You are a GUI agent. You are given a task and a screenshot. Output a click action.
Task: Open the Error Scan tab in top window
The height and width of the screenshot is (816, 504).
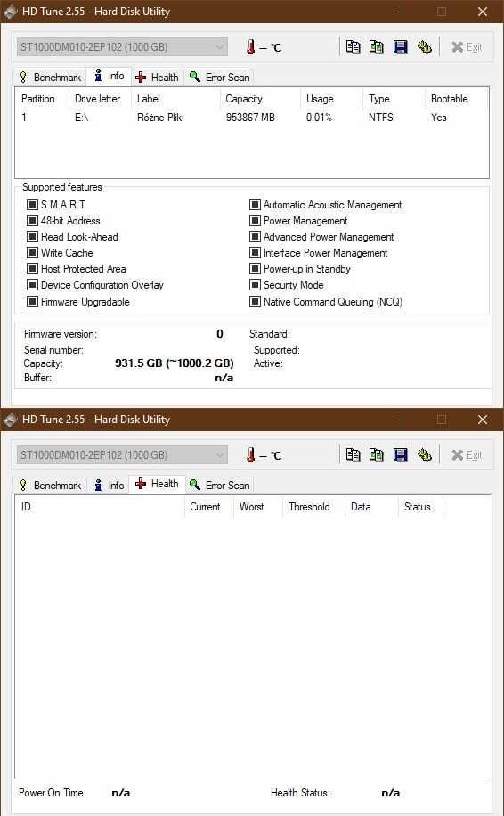pyautogui.click(x=219, y=77)
